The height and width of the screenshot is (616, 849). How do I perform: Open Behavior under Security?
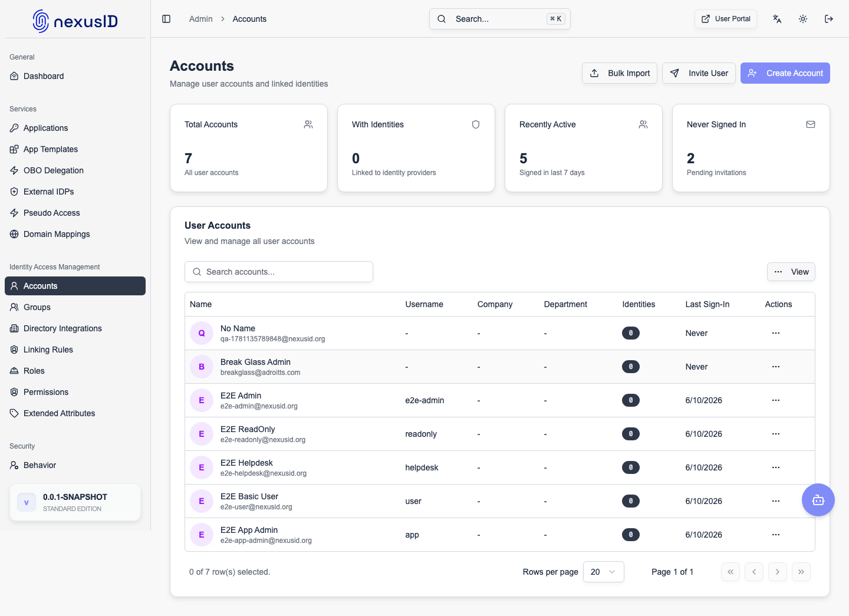pyautogui.click(x=75, y=465)
